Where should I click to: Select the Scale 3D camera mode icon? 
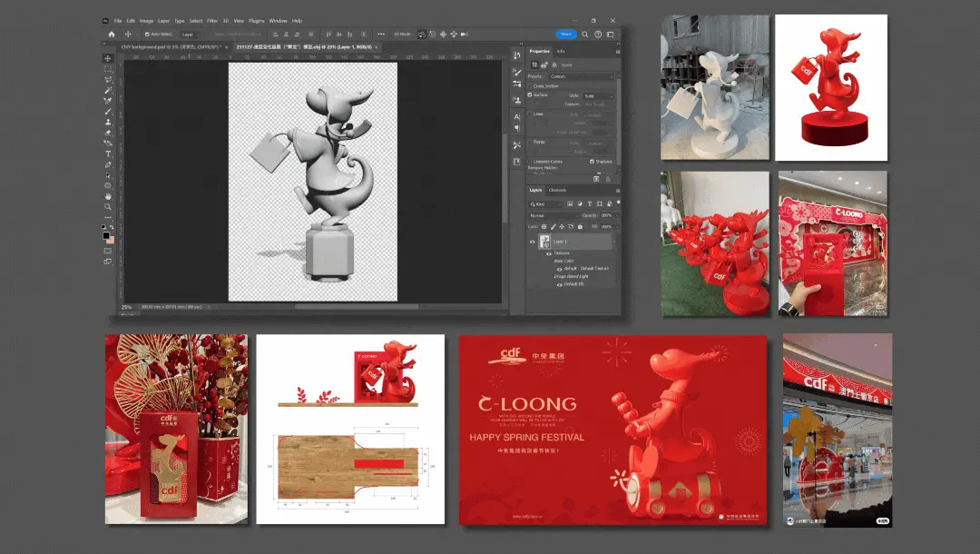tap(465, 35)
